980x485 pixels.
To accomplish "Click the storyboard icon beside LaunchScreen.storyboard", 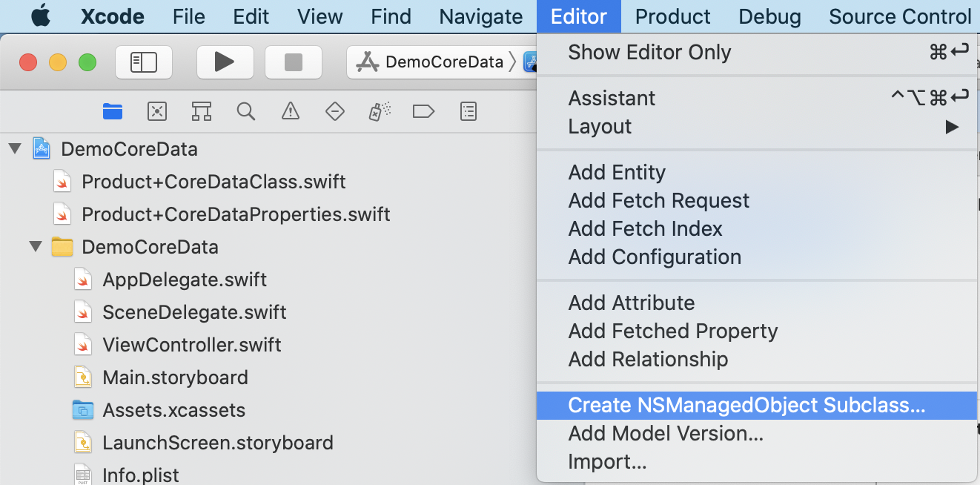I will point(83,443).
